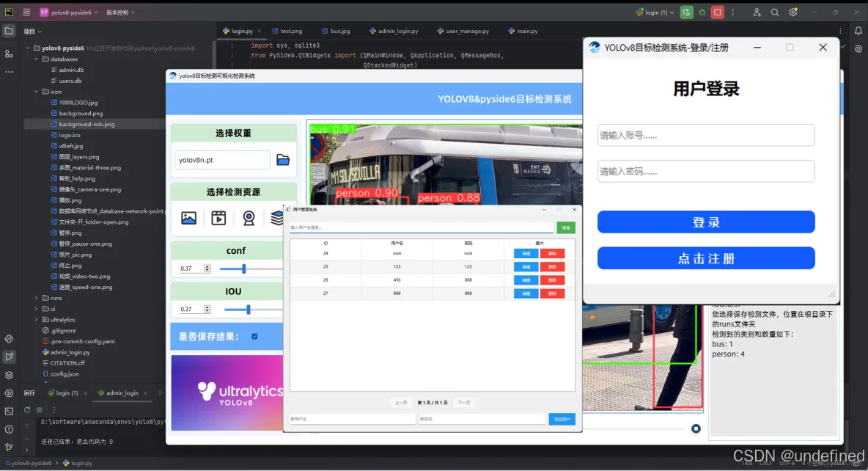
Task: Select the camera detection source icon
Action: [249, 218]
